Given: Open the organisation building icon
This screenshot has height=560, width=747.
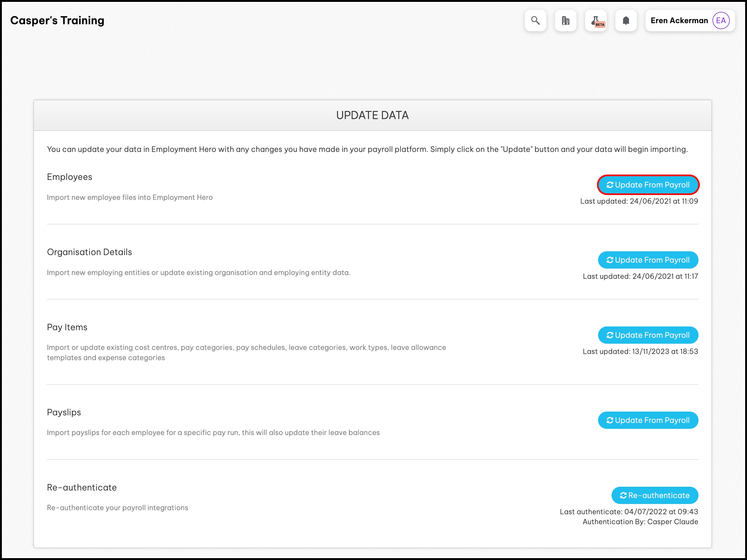Looking at the screenshot, I should click(x=566, y=20).
